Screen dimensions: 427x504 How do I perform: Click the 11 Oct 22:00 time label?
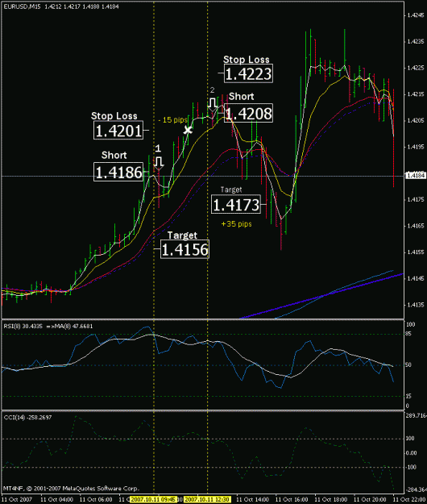coord(409,499)
